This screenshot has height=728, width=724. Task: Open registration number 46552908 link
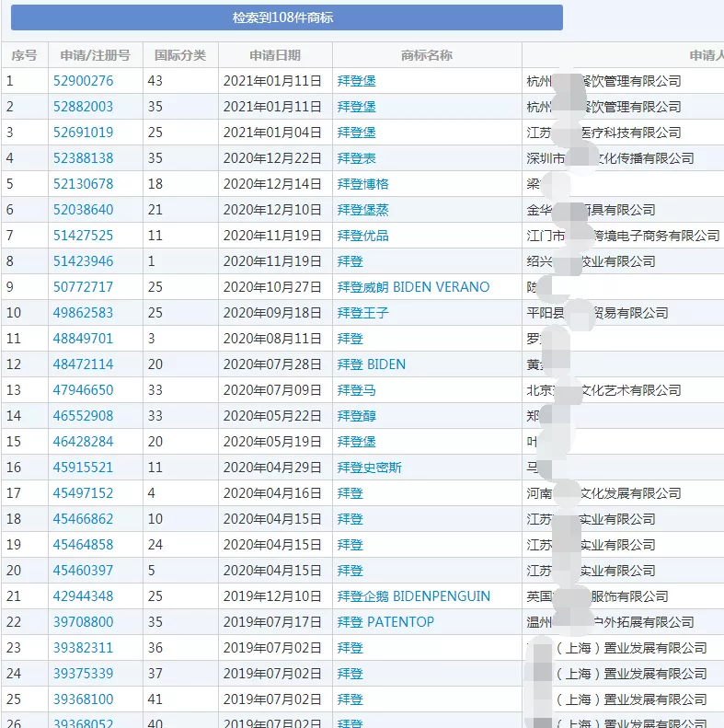pyautogui.click(x=83, y=415)
